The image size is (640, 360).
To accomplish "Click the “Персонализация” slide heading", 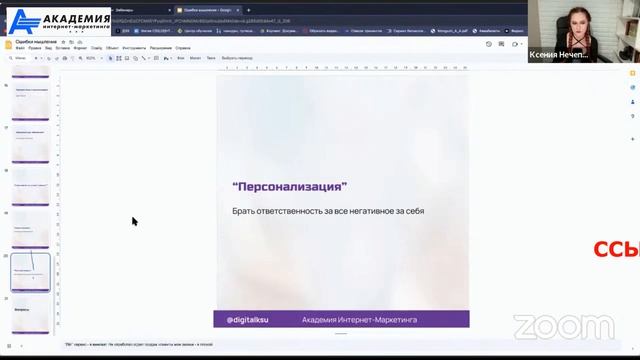I will coord(289,187).
